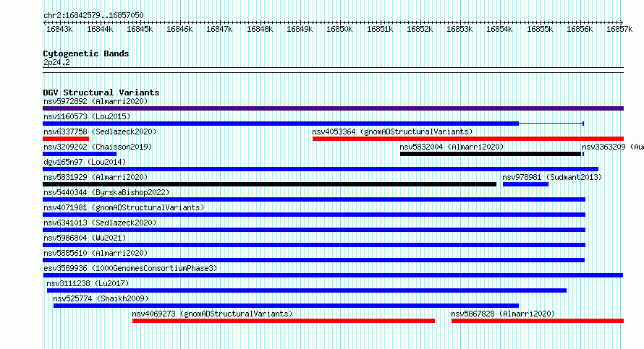
Task: Click the short blue nsv978981 bar
Action: click(x=526, y=184)
